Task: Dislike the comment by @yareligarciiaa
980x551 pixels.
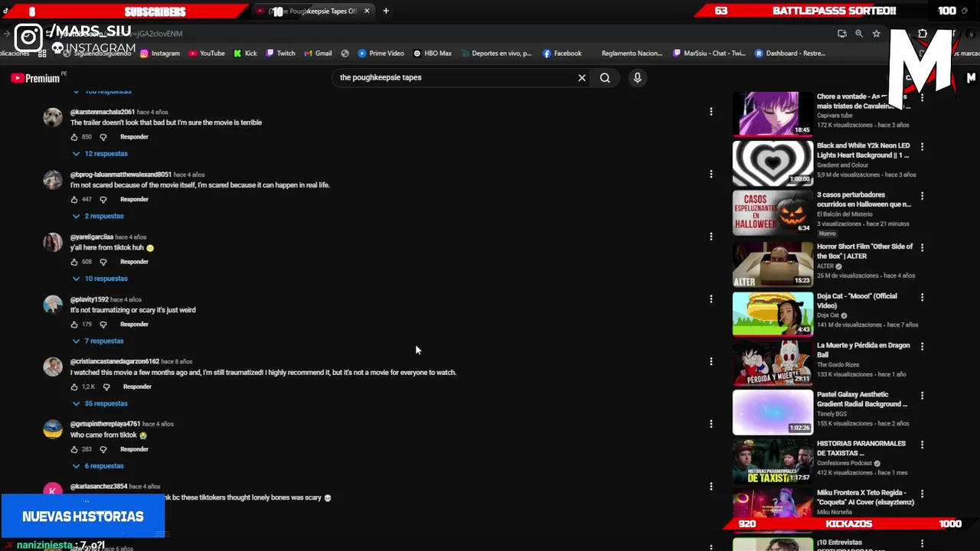Action: click(103, 262)
